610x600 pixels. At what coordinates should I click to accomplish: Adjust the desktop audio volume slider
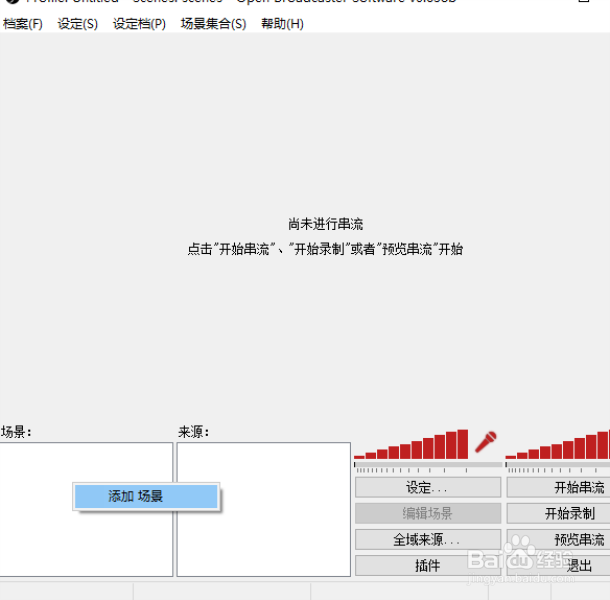coord(557,465)
